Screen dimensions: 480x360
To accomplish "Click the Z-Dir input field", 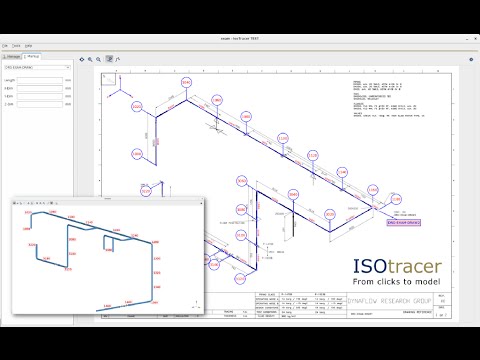I will [40, 104].
